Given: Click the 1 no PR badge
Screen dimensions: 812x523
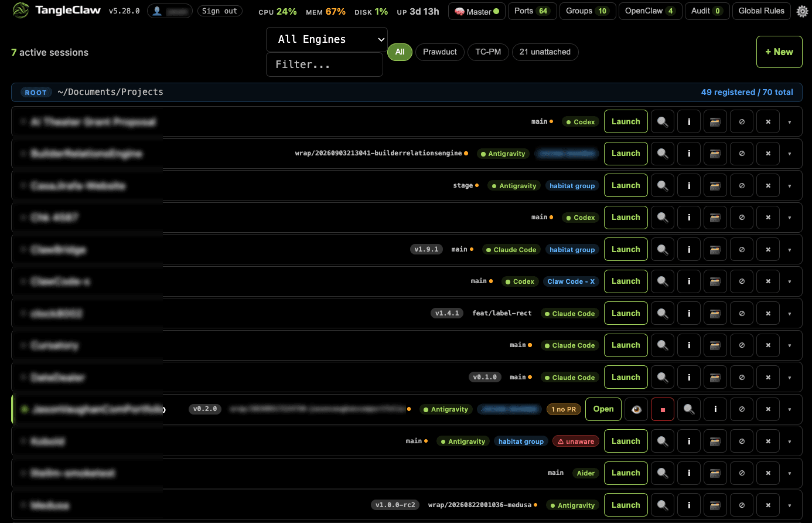Looking at the screenshot, I should pos(564,409).
